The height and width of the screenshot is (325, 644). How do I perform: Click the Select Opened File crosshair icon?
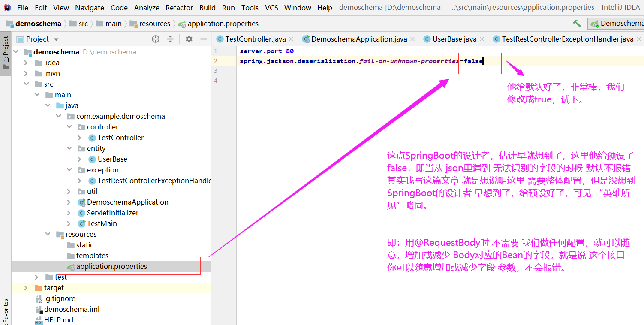155,39
